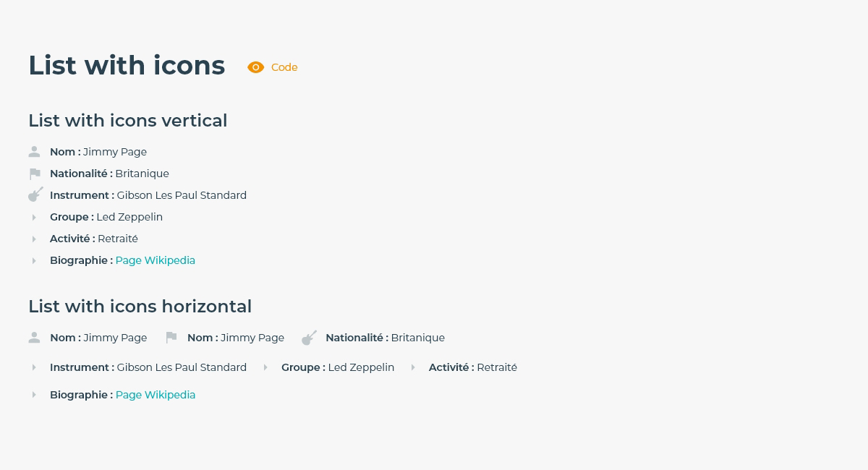Click the arrow beside Biographie in the vertical list
Screen dimensions: 868x470
34,260
